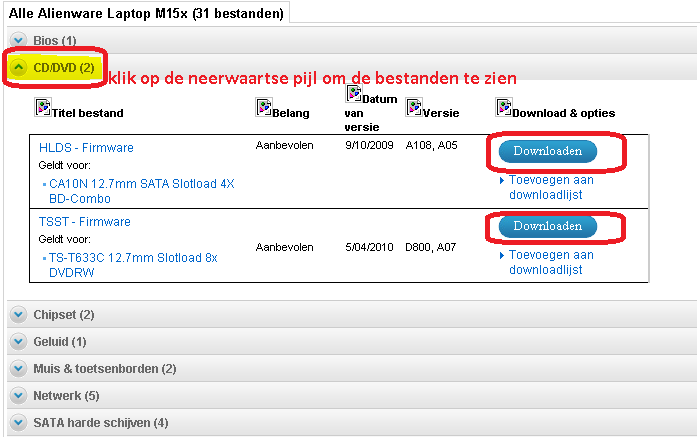
Task: Click the Belang column header
Action: coord(291,113)
